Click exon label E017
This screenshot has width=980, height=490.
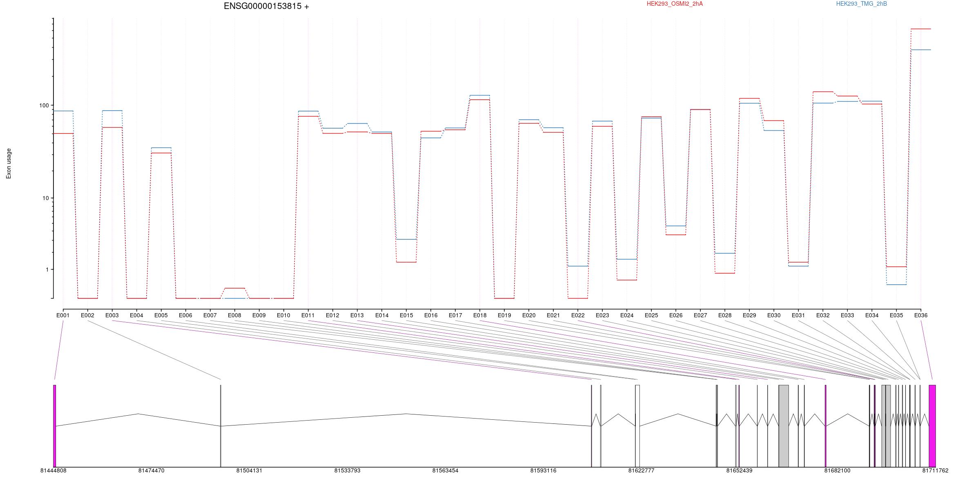click(x=455, y=315)
